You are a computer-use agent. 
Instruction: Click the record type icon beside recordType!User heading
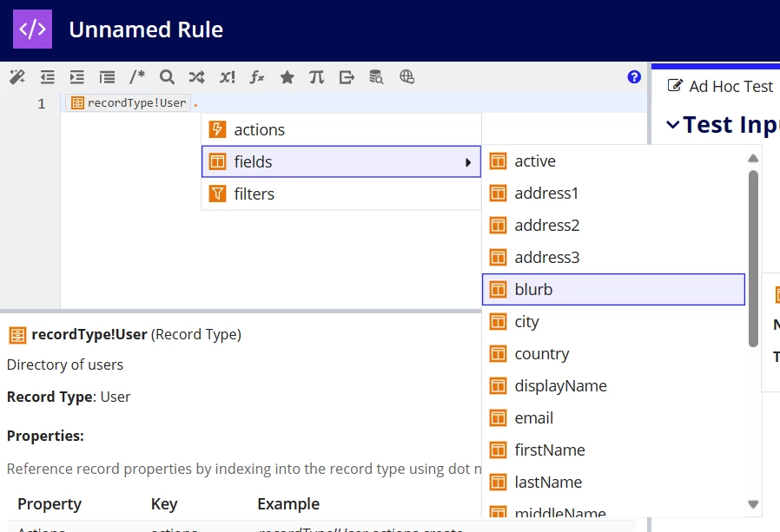[17, 335]
